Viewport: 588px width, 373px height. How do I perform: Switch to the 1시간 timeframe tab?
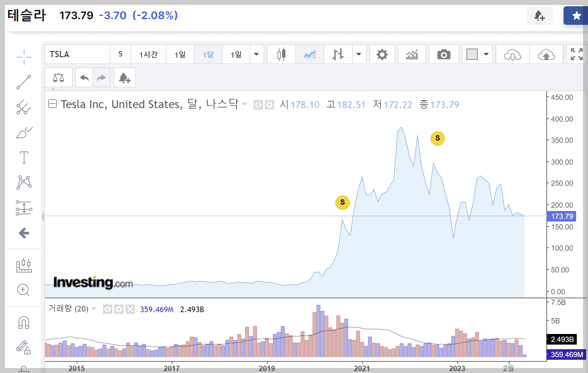click(x=148, y=54)
